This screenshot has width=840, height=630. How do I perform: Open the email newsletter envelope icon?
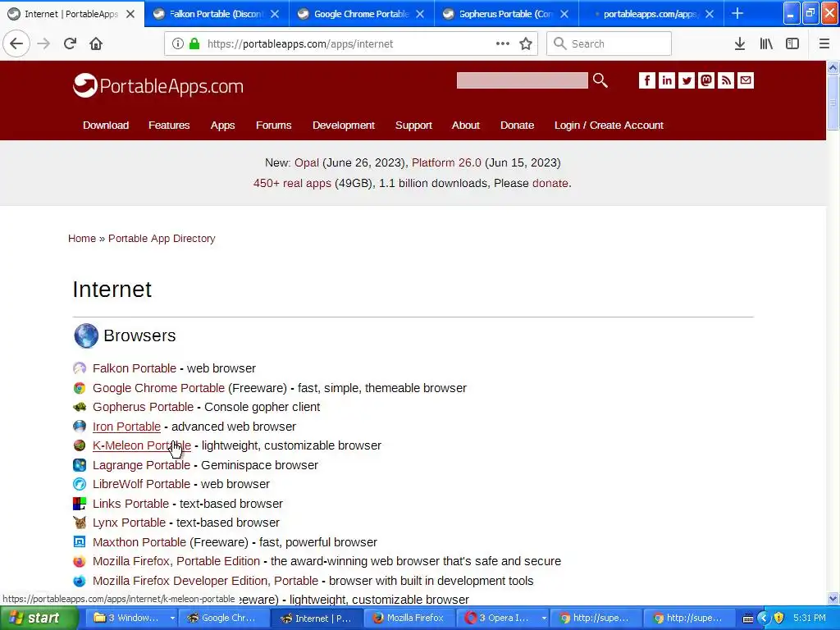point(746,80)
